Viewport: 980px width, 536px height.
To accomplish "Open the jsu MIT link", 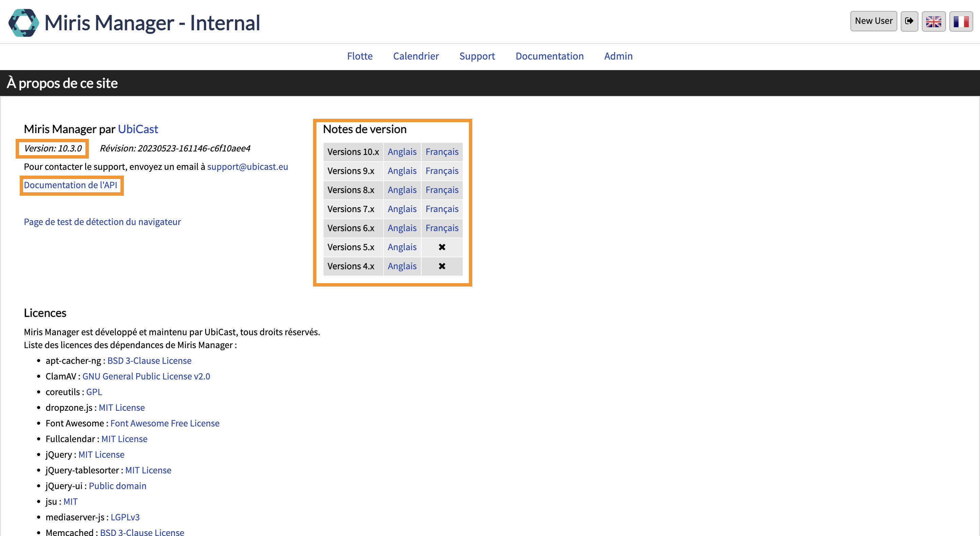I will [70, 501].
